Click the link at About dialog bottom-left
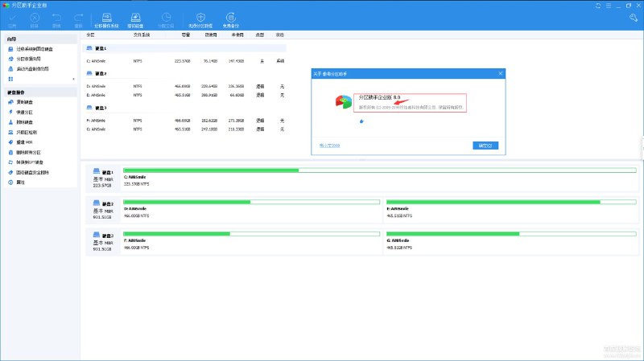Viewport: 644px width, 361px height. (330, 146)
